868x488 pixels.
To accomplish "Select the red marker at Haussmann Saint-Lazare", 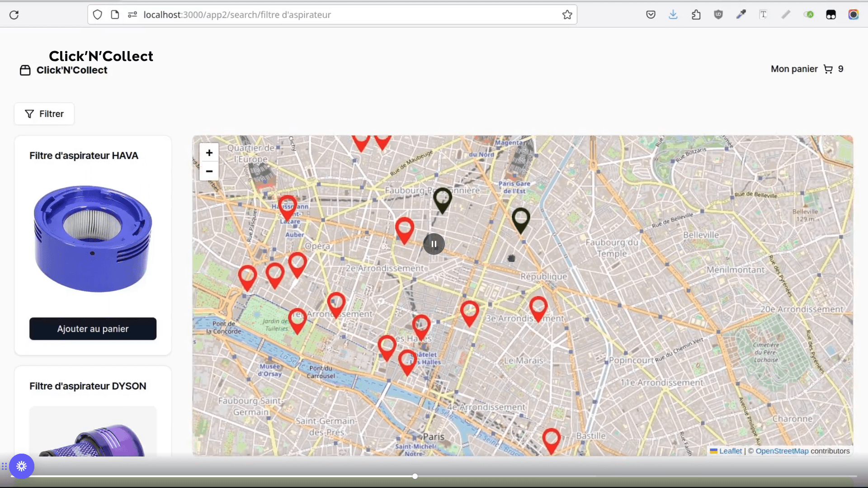I will (x=287, y=208).
